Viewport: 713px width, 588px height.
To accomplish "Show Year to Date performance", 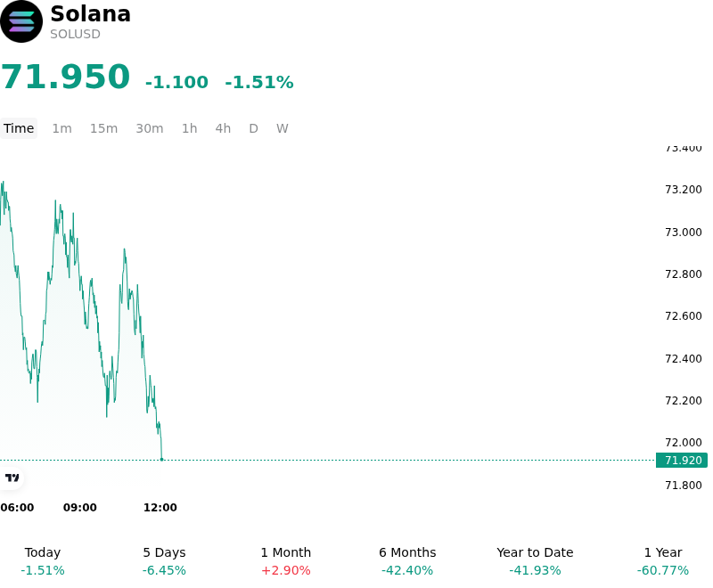I will click(535, 561).
